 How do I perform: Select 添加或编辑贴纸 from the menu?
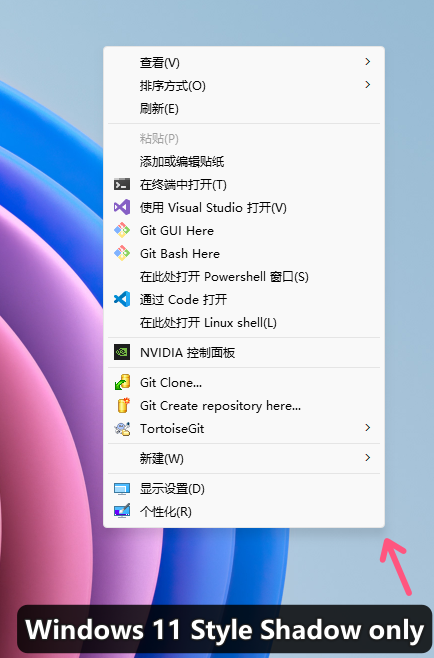point(244,162)
